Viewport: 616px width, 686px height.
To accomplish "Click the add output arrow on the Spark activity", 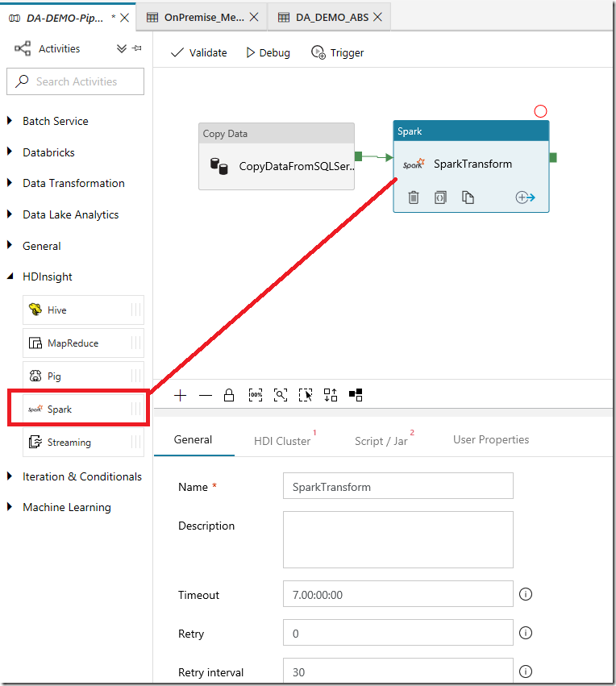I will (x=526, y=197).
